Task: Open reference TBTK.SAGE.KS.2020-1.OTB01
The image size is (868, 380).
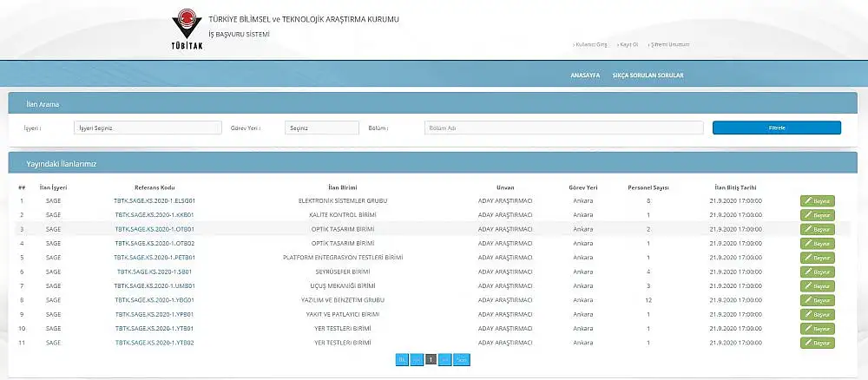Action: tap(155, 229)
